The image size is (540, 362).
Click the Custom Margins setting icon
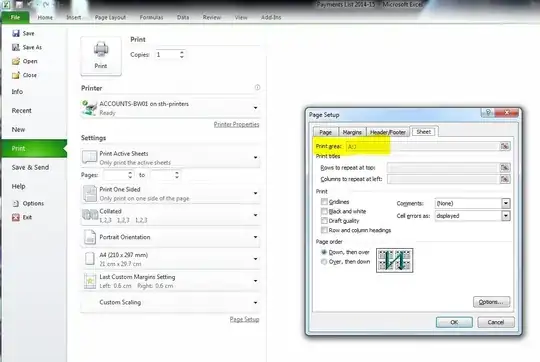[90, 281]
